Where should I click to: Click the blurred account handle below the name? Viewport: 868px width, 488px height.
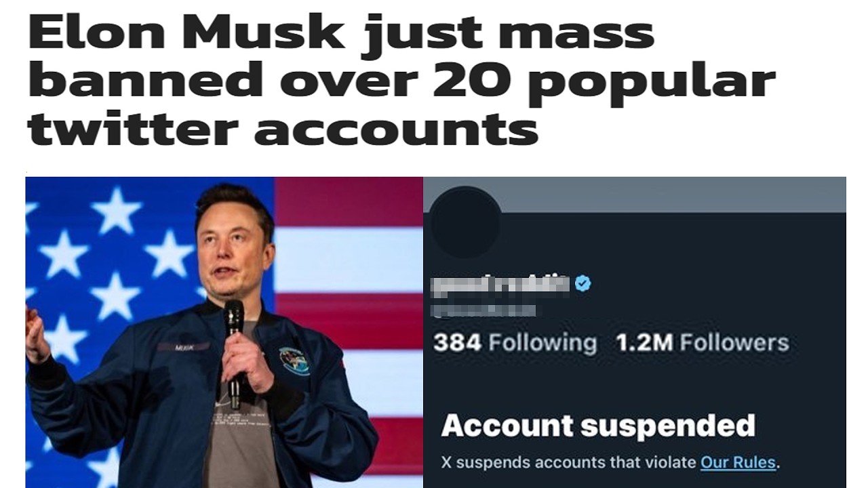click(484, 311)
